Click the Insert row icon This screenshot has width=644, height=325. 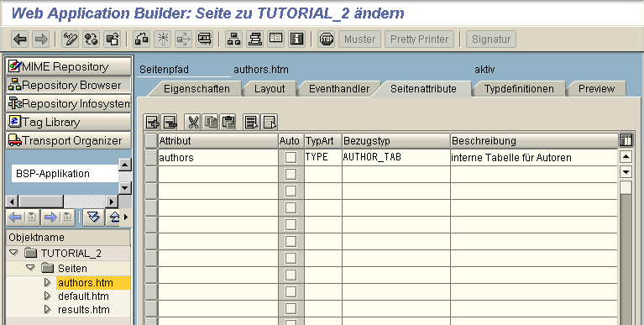tap(152, 122)
